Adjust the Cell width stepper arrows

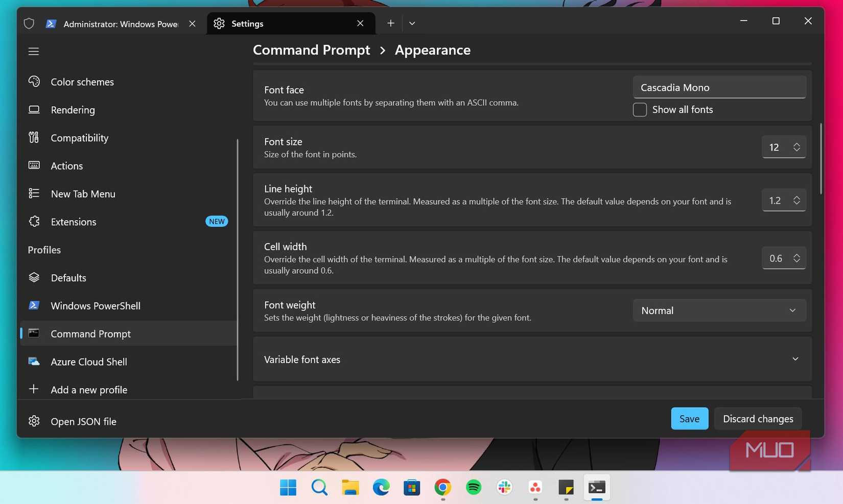click(797, 258)
